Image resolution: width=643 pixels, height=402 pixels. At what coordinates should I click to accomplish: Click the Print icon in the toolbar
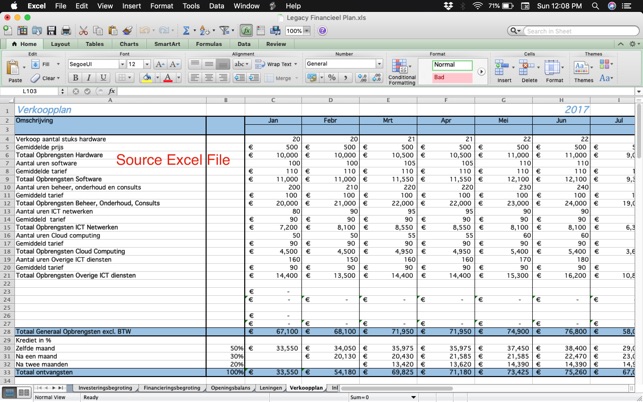pos(66,31)
